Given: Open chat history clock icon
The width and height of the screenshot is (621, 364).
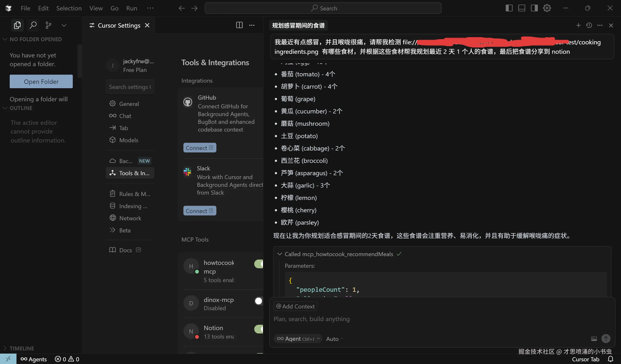Looking at the screenshot, I should click(589, 25).
